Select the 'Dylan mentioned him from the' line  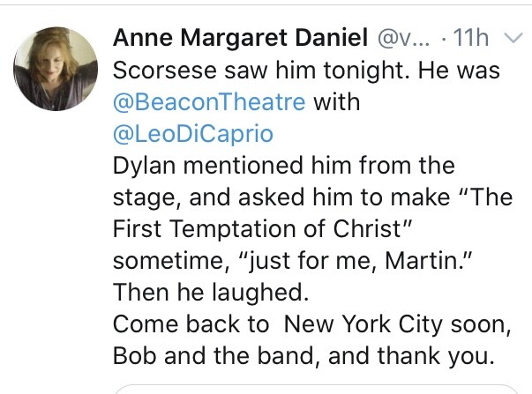click(x=283, y=166)
